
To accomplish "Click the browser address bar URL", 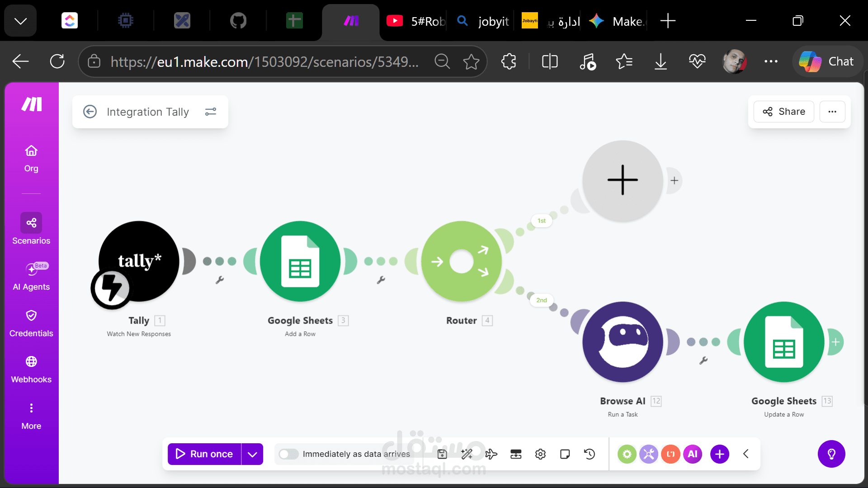I will [x=265, y=61].
